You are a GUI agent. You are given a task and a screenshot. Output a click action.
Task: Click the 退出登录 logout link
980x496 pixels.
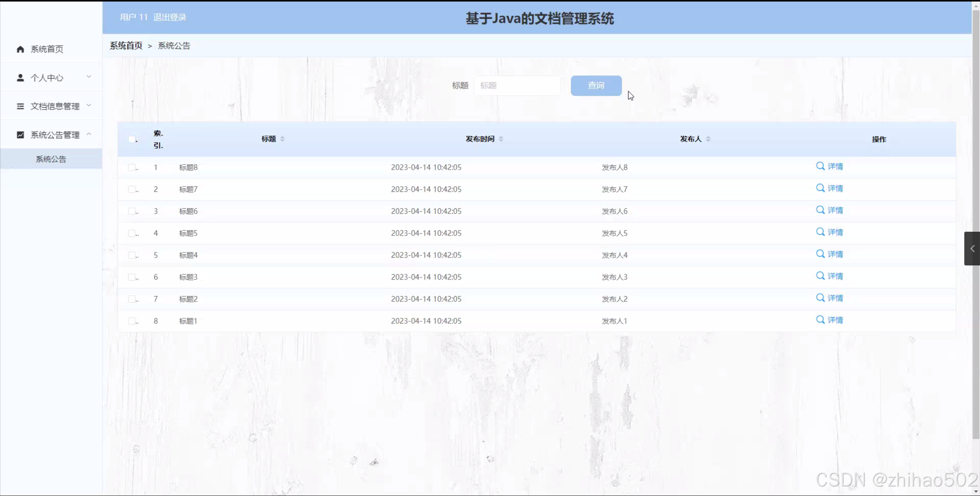coord(170,17)
